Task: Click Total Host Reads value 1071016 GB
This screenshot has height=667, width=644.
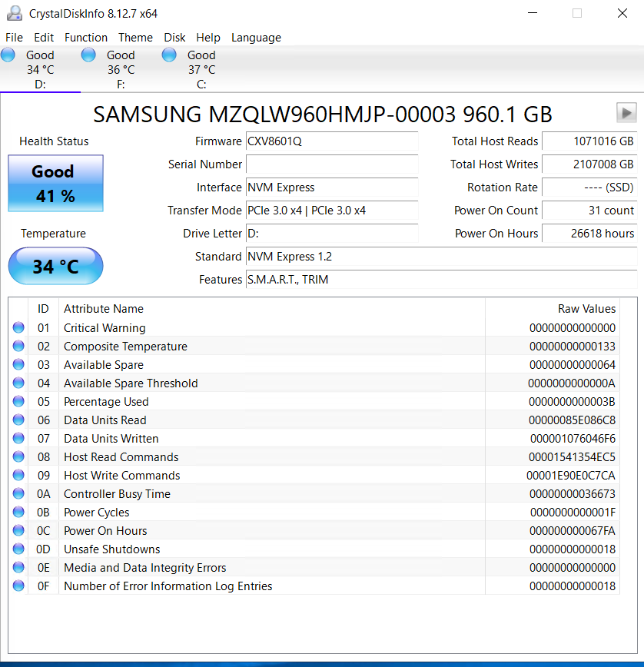Action: pos(589,141)
